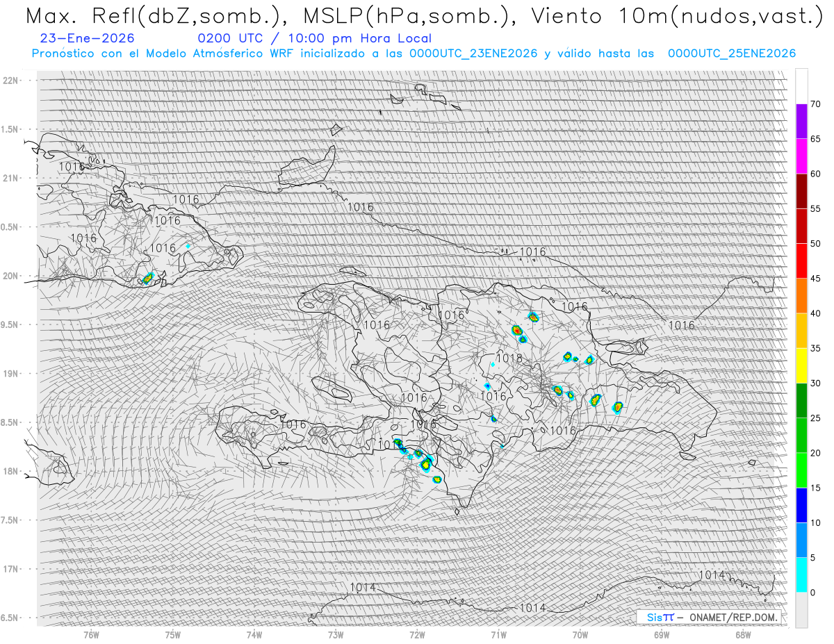Click the 1018 pressure contour label

509,358
